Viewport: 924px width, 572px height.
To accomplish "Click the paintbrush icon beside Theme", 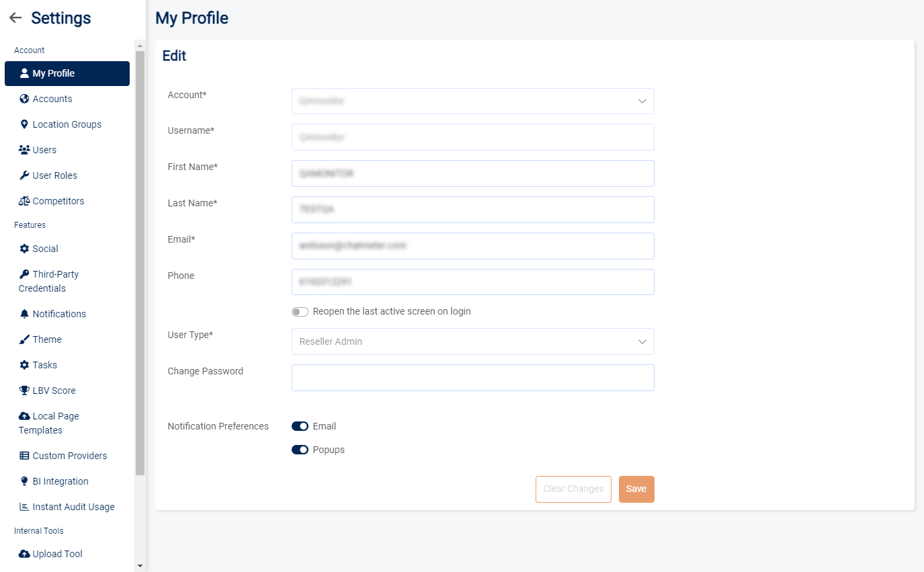I will pos(24,339).
